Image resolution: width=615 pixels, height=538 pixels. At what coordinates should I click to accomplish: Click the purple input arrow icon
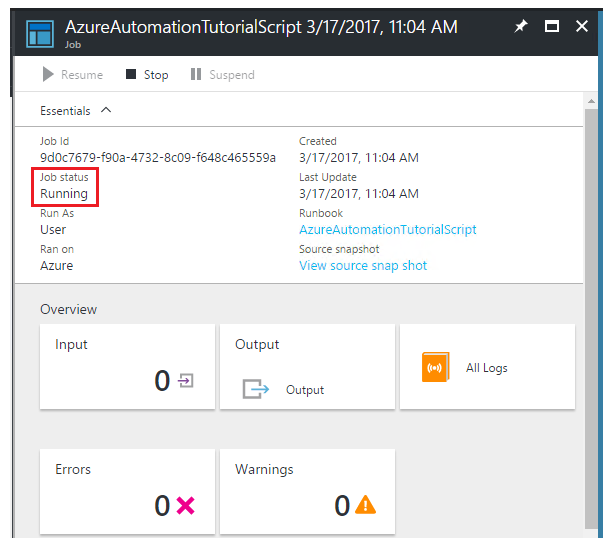pyautogui.click(x=186, y=380)
